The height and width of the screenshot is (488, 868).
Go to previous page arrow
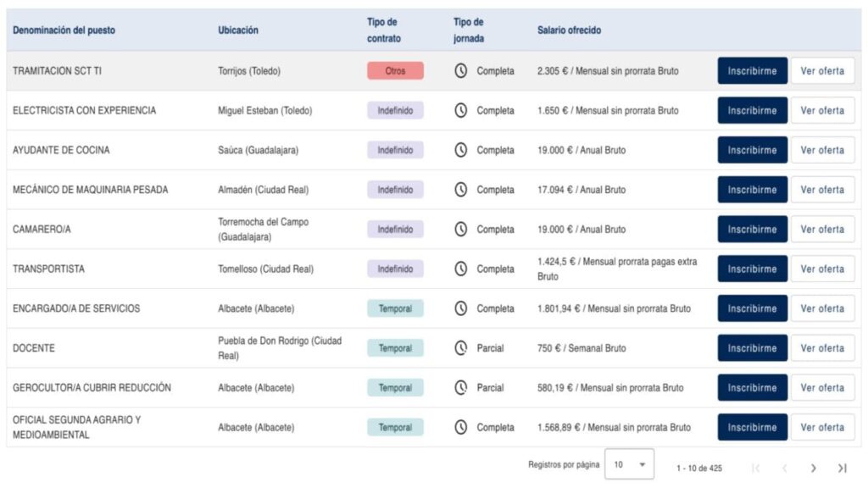click(784, 468)
